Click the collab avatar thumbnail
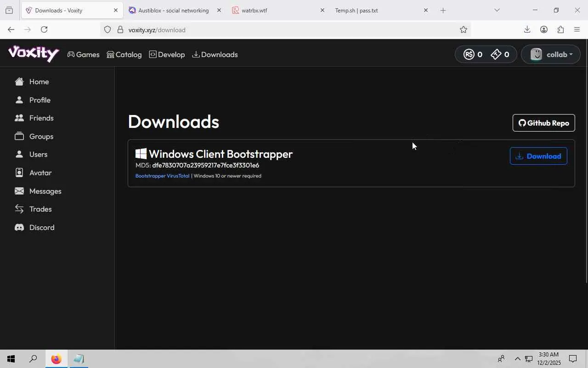Image resolution: width=588 pixels, height=368 pixels. click(x=537, y=54)
